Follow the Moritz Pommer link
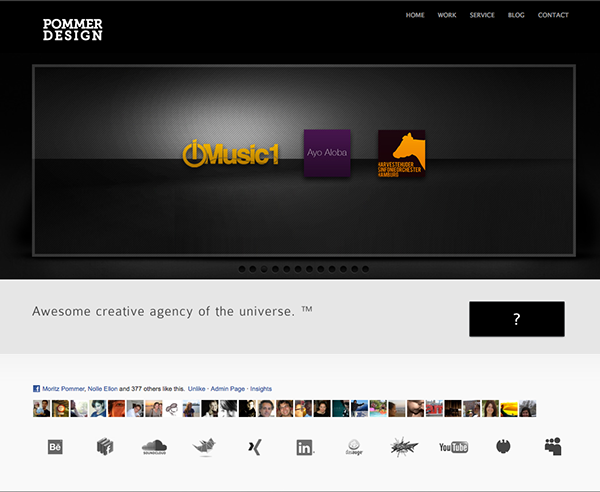The height and width of the screenshot is (492, 600). (63, 389)
